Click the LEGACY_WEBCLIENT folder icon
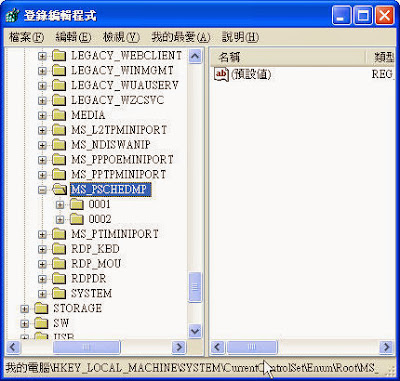The height and width of the screenshot is (381, 400). coord(59,55)
